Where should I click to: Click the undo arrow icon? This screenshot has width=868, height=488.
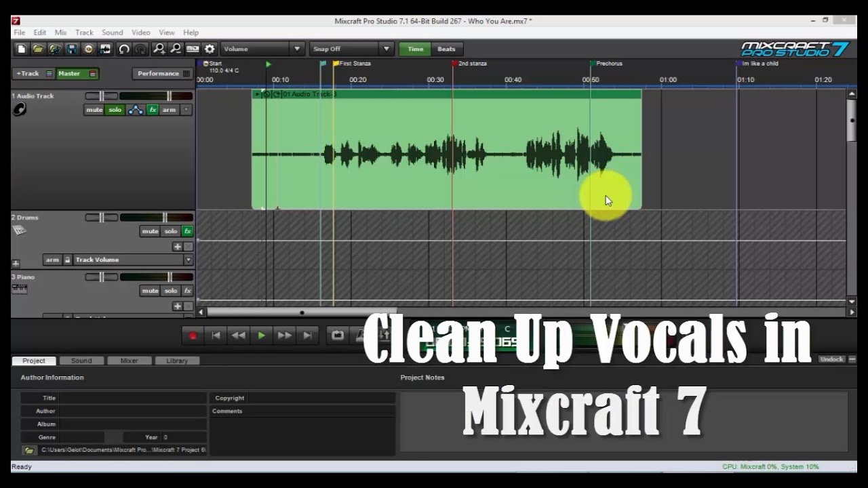click(124, 49)
